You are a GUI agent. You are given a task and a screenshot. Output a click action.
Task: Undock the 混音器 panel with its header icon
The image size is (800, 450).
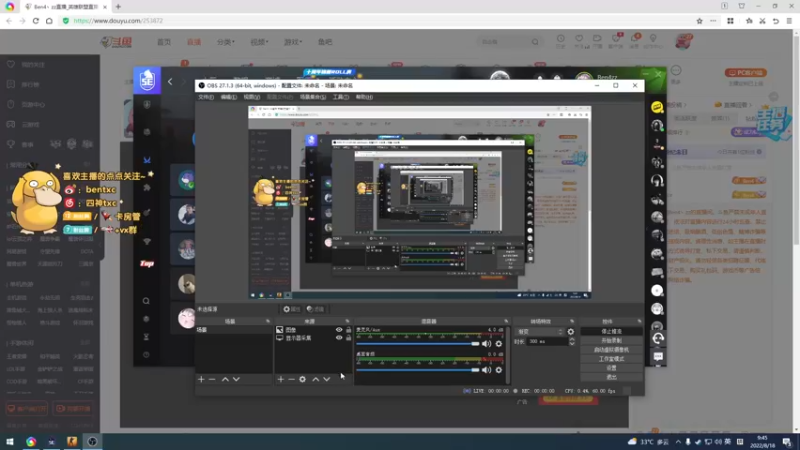(506, 321)
